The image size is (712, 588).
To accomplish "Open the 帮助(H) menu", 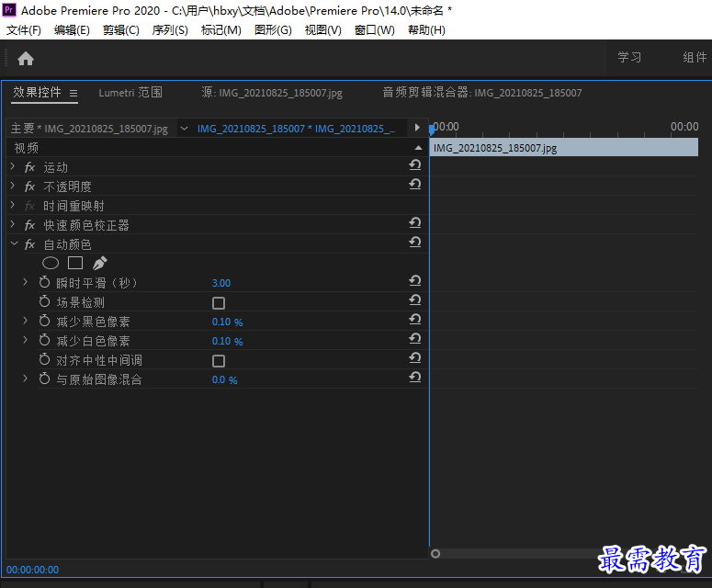I will click(x=426, y=30).
